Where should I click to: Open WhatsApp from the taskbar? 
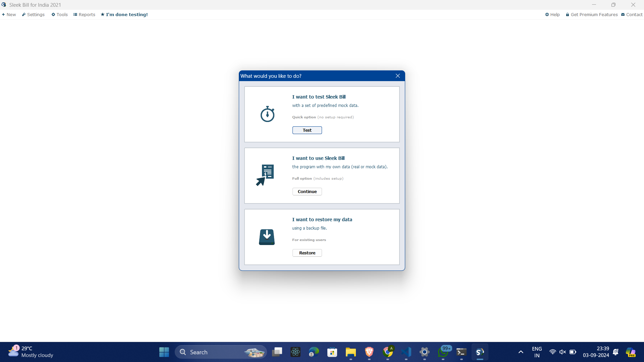pyautogui.click(x=443, y=352)
